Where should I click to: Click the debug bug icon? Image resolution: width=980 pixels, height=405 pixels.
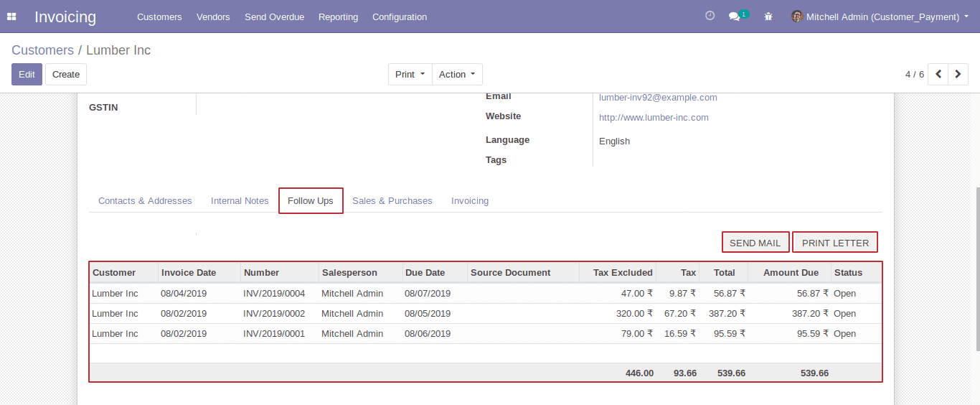[768, 17]
